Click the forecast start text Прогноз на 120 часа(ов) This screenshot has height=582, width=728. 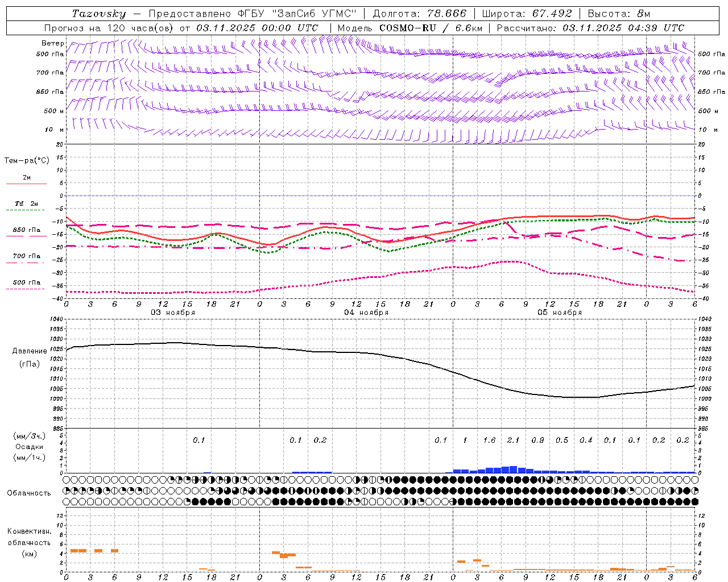point(109,28)
